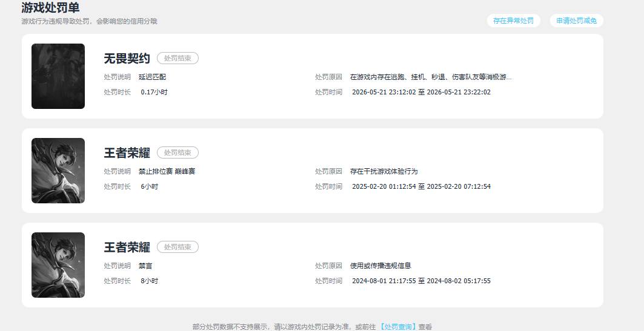
Task: Click the 禁言 penalty description
Action: [x=145, y=266]
